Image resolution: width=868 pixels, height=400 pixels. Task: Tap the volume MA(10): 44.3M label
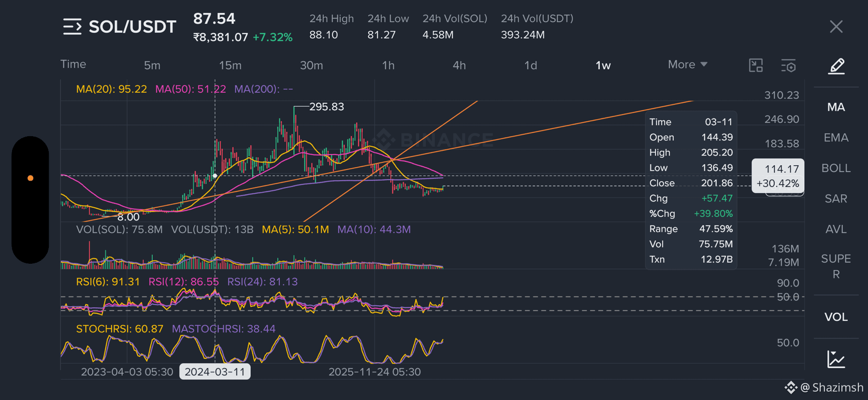(374, 229)
